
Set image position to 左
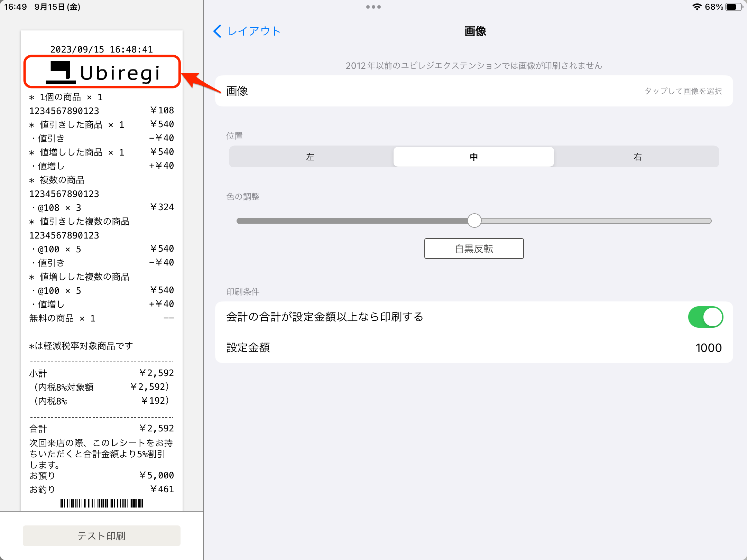click(x=311, y=157)
